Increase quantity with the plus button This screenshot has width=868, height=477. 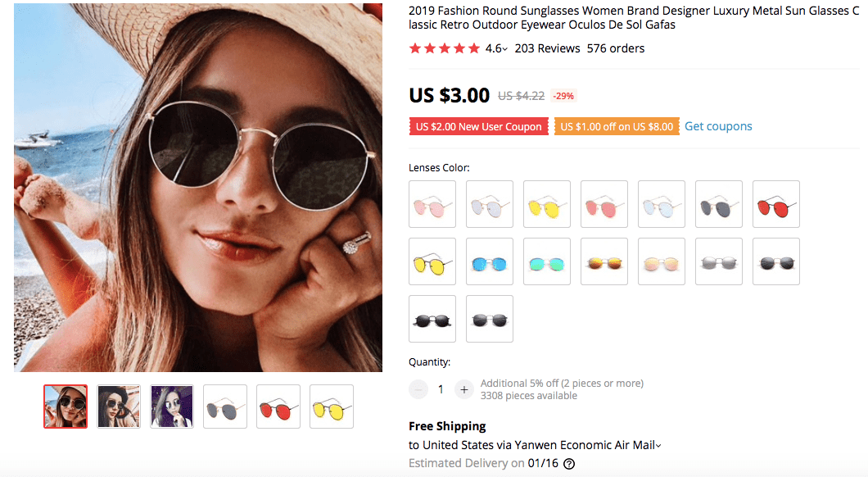click(463, 389)
